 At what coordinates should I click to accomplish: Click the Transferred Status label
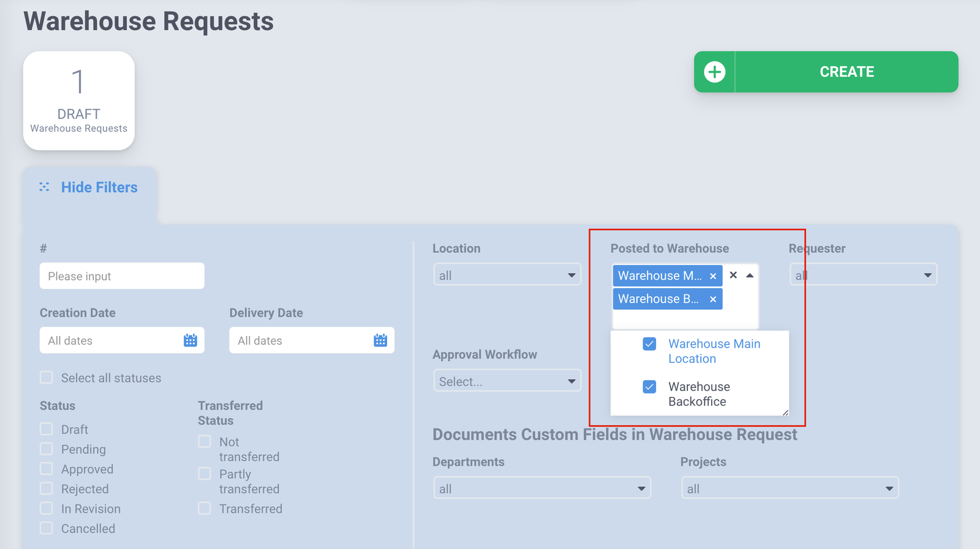pyautogui.click(x=230, y=413)
